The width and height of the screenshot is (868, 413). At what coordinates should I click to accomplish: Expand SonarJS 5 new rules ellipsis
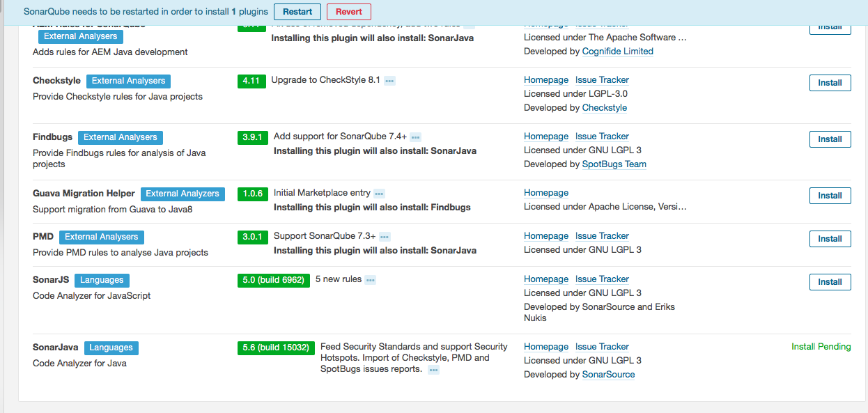[371, 280]
